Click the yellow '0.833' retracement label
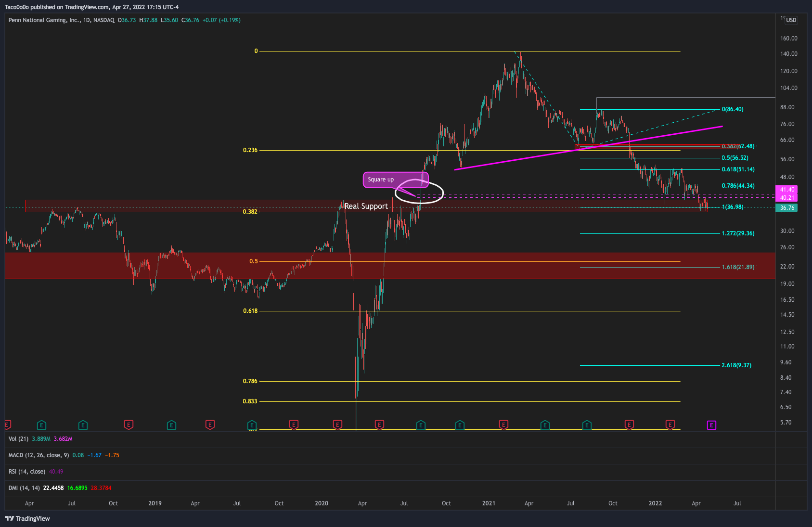Viewport: 812px width, 527px height. (250, 401)
